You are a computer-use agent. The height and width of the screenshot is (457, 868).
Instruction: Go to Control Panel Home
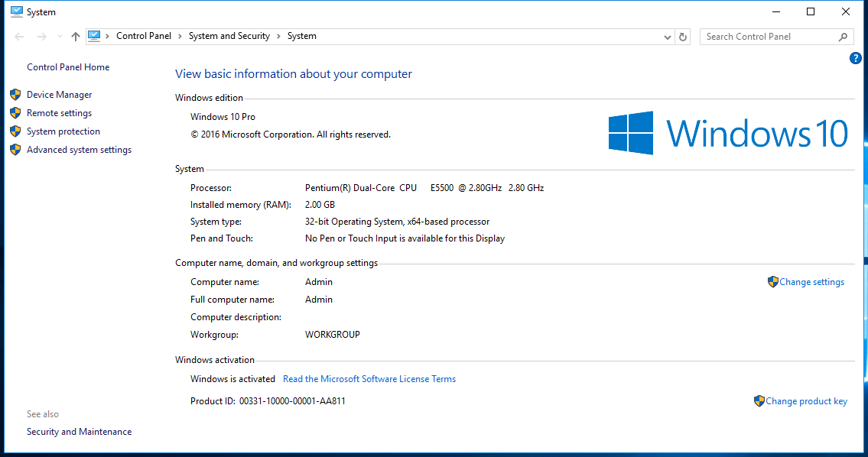pos(67,66)
